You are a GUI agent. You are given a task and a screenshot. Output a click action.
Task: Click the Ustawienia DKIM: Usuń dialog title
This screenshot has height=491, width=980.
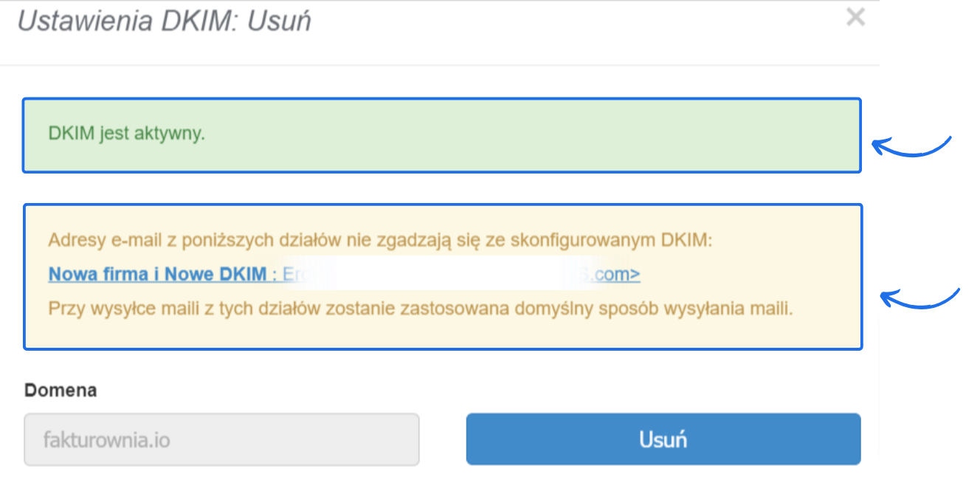pyautogui.click(x=164, y=21)
